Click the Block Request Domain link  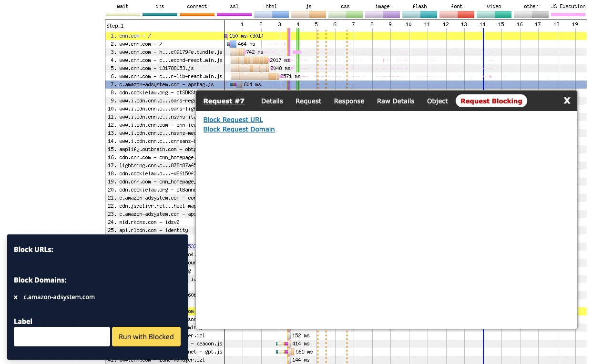point(239,129)
